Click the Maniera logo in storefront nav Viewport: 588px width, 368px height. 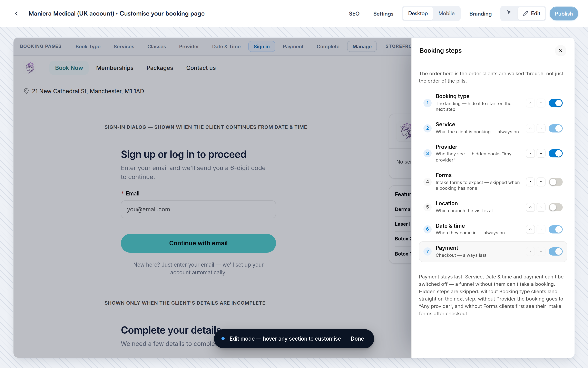30,68
